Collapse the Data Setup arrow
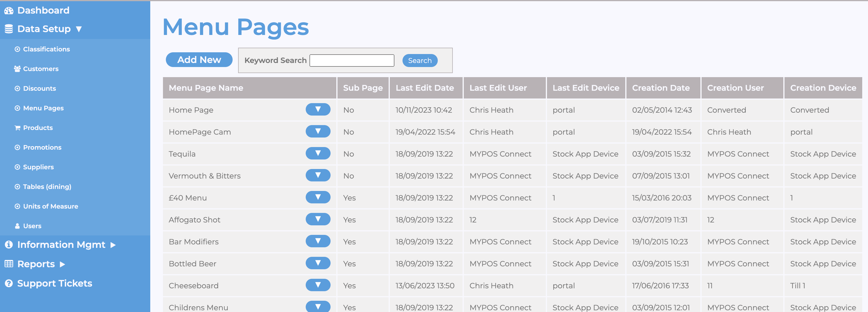Screen dimensions: 868x312 pos(79,29)
